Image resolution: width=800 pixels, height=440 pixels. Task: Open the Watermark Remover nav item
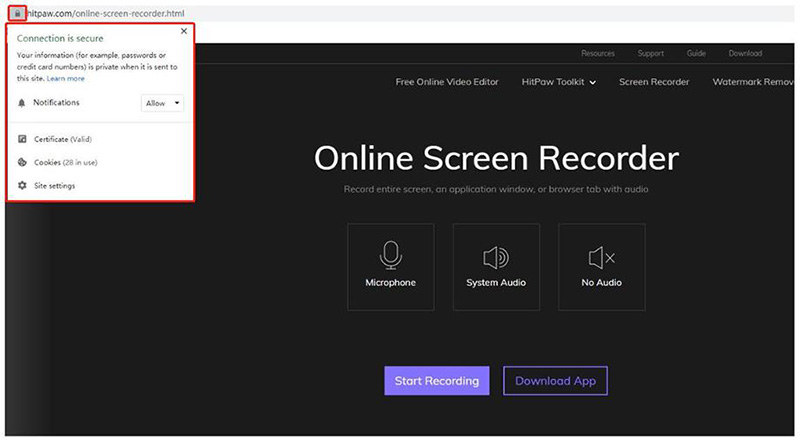coord(753,82)
